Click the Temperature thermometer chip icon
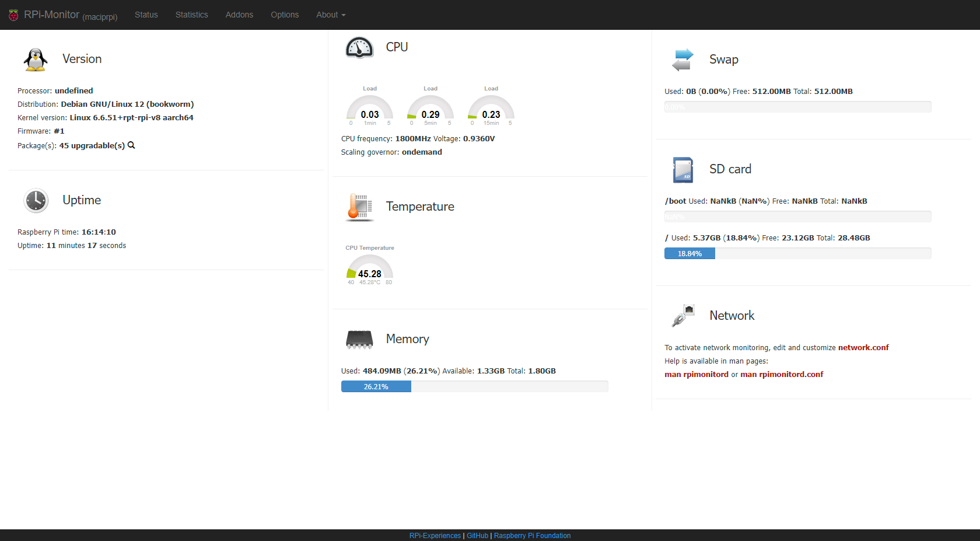The image size is (980, 541). click(x=359, y=207)
